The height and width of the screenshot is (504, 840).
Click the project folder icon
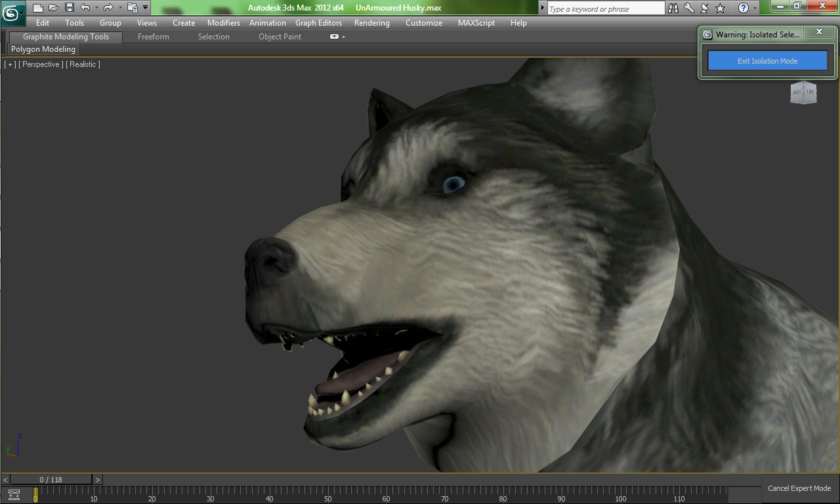tap(132, 8)
